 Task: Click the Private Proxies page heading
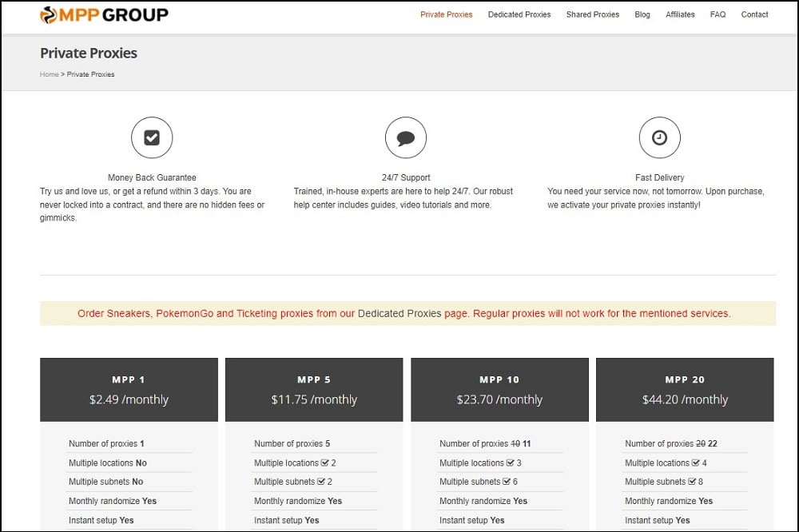[x=89, y=53]
